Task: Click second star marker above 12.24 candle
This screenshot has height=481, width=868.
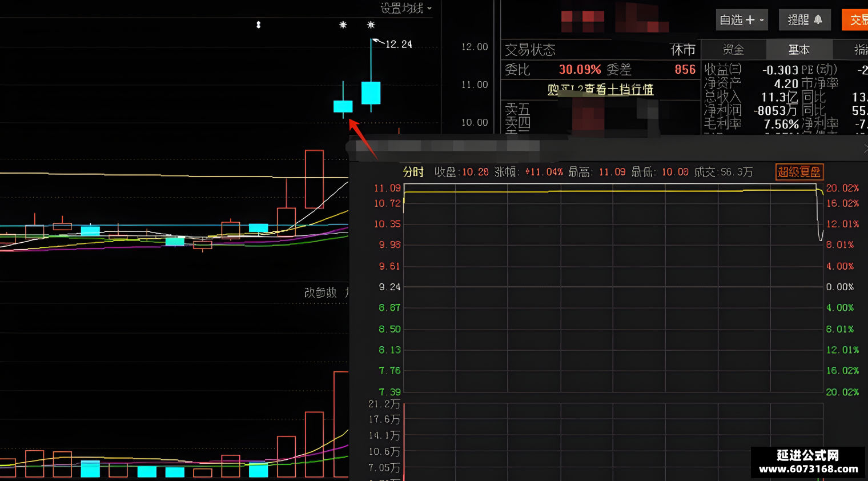Action: 371,25
